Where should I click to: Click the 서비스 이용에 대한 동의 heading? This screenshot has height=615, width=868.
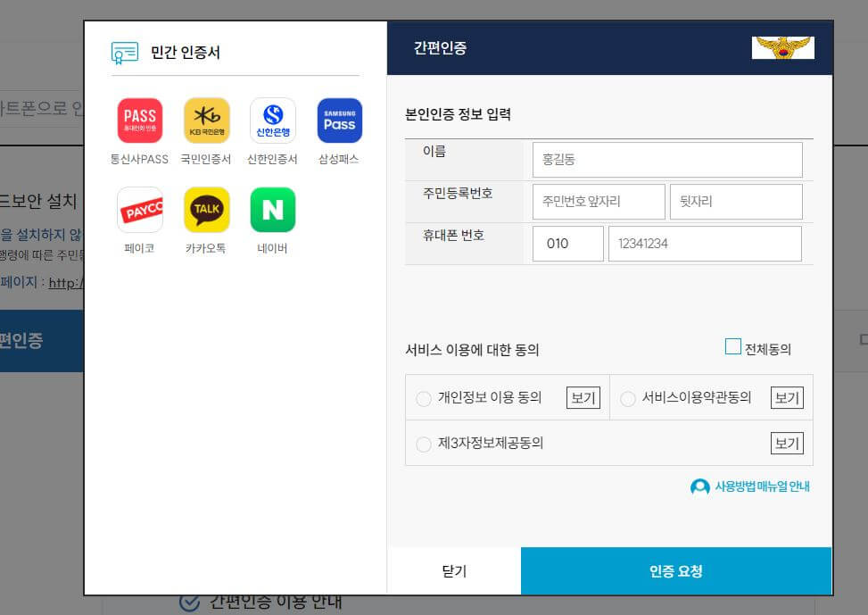point(472,350)
